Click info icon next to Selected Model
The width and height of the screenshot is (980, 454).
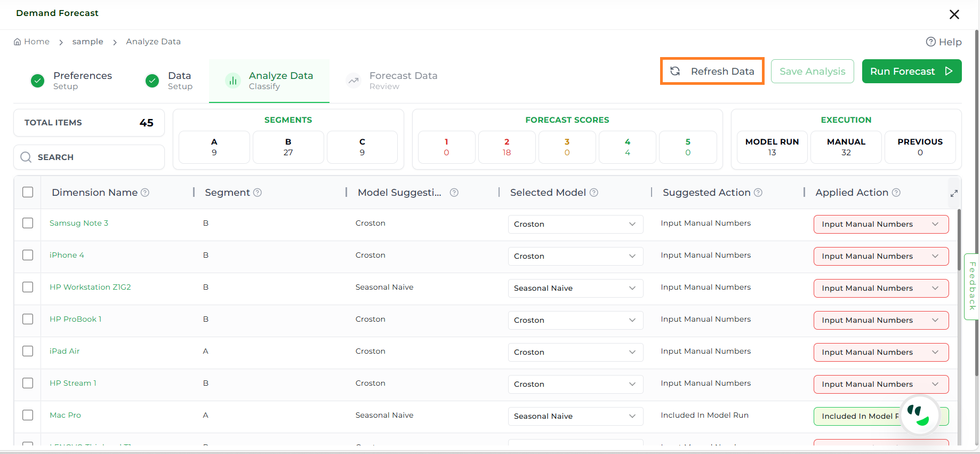click(x=594, y=193)
